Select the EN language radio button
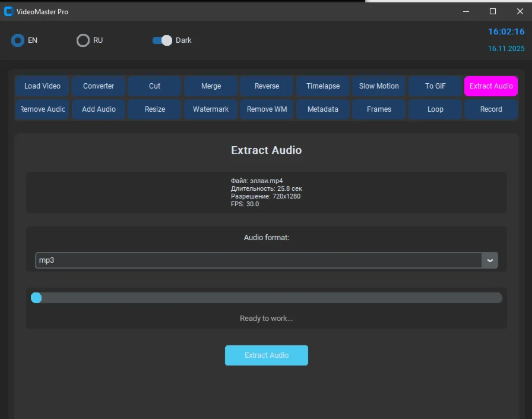Screen dimensions: 532x419 18,40
